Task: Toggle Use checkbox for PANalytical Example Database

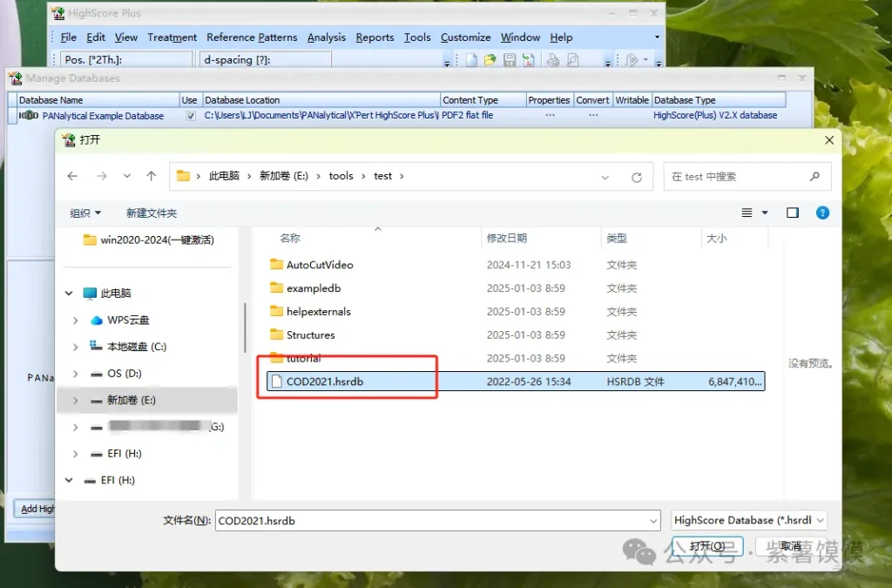Action: pyautogui.click(x=190, y=116)
